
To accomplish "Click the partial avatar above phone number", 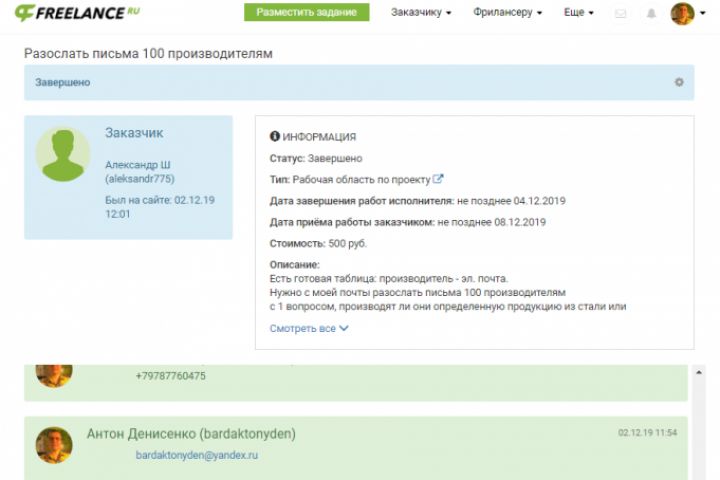I will 54,376.
